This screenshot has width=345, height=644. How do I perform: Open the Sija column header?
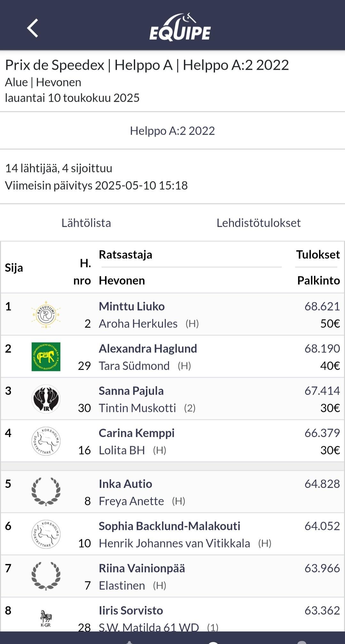pos(14,268)
